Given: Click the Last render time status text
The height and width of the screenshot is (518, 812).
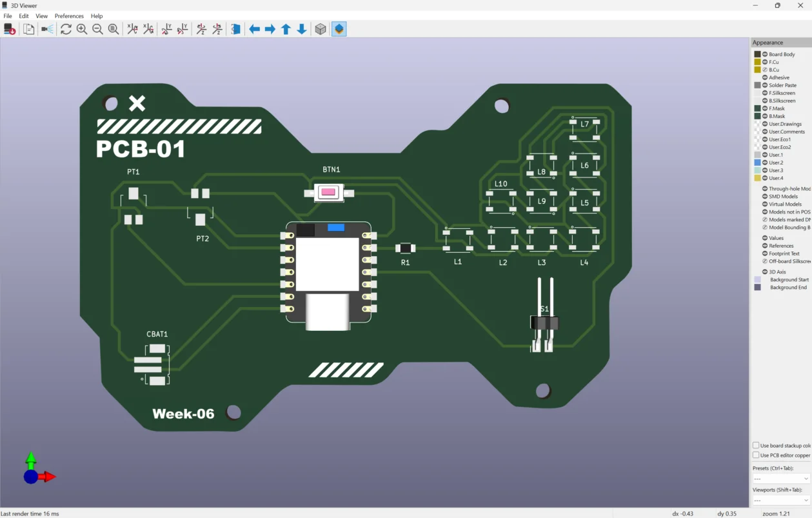Looking at the screenshot, I should pyautogui.click(x=30, y=513).
